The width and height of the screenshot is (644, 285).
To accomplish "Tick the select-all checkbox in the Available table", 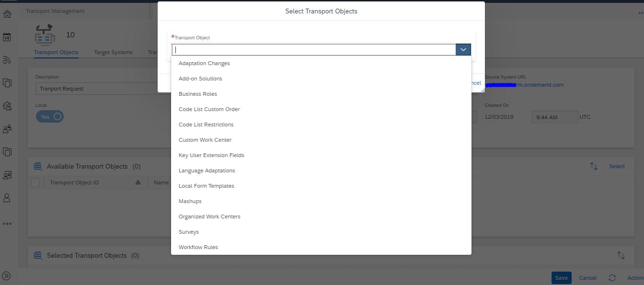I will (35, 182).
